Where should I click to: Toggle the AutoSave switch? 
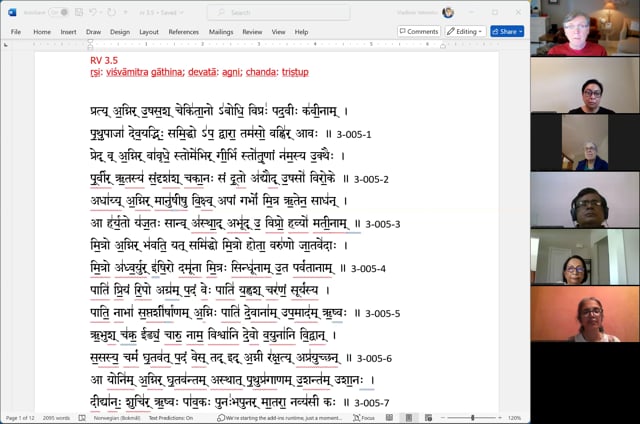coord(59,12)
